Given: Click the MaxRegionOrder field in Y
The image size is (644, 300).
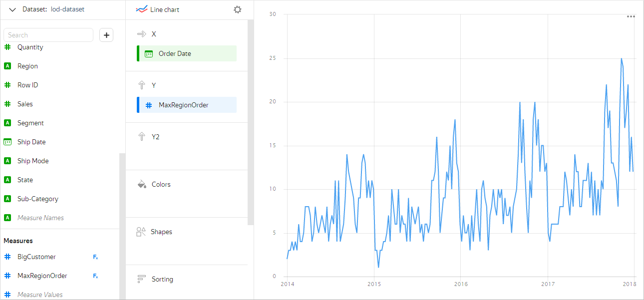Looking at the screenshot, I should [x=183, y=105].
